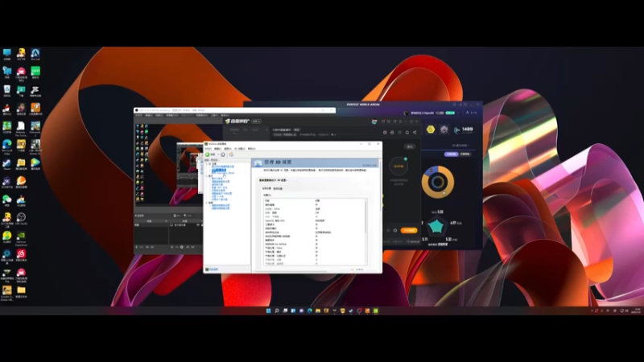
Task: Click the 系统信息 link at NVIDIA panel bottom
Action: [213, 269]
